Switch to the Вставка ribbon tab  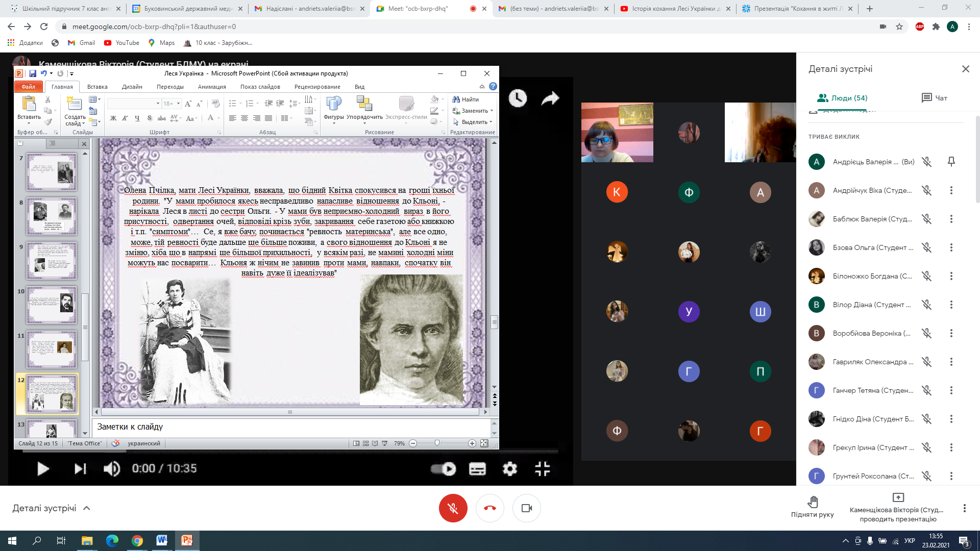coord(97,87)
